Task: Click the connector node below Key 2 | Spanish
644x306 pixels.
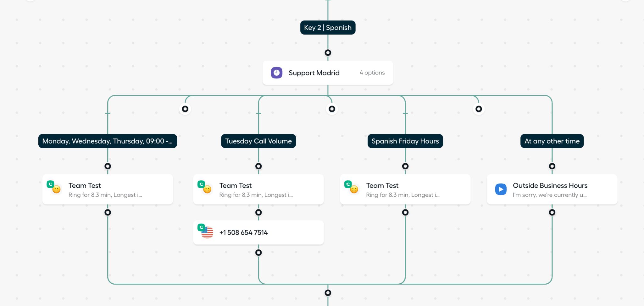Action: coord(328,53)
